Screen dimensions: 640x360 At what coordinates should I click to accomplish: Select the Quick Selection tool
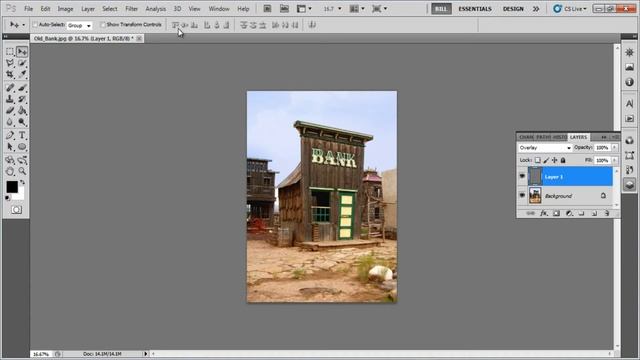[22, 63]
